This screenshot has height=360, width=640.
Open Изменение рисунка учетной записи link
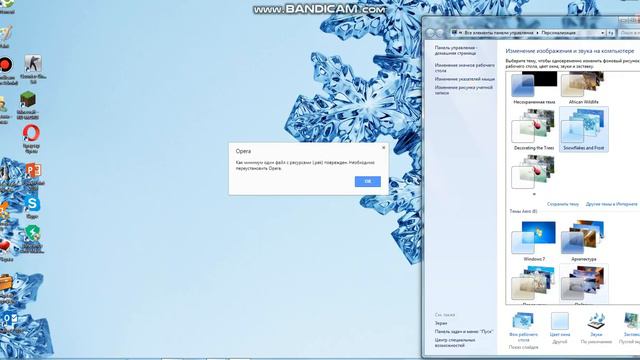pyautogui.click(x=464, y=90)
